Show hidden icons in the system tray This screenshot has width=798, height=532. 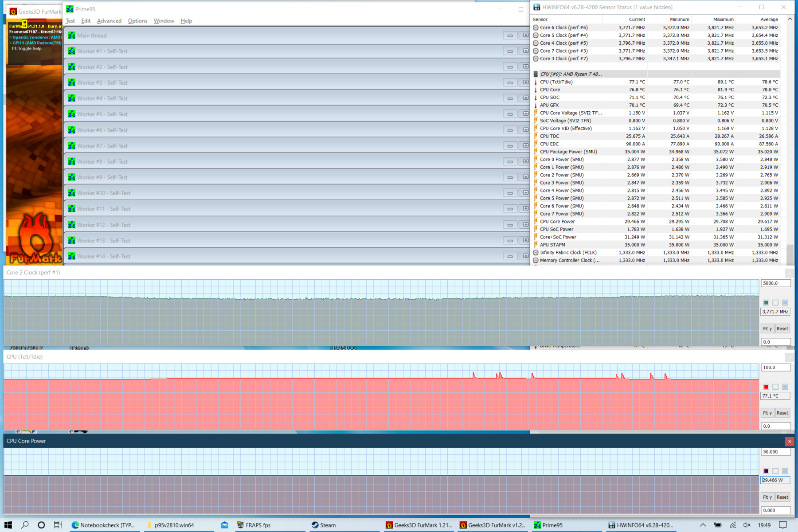point(703,525)
